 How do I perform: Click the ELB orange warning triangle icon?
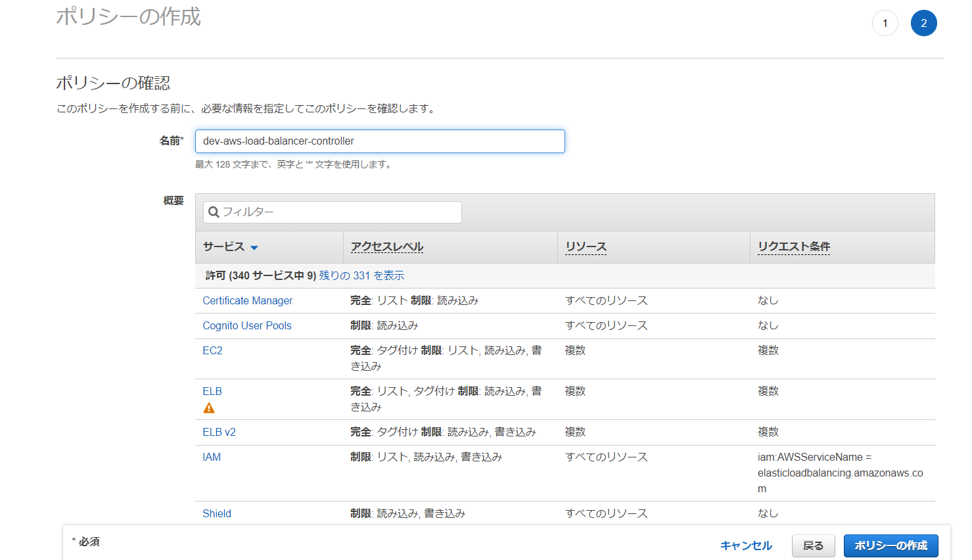[209, 408]
